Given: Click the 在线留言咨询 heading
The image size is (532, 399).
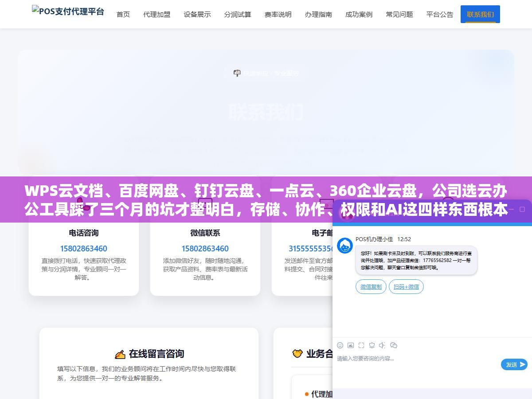Looking at the screenshot, I should click(x=156, y=354).
